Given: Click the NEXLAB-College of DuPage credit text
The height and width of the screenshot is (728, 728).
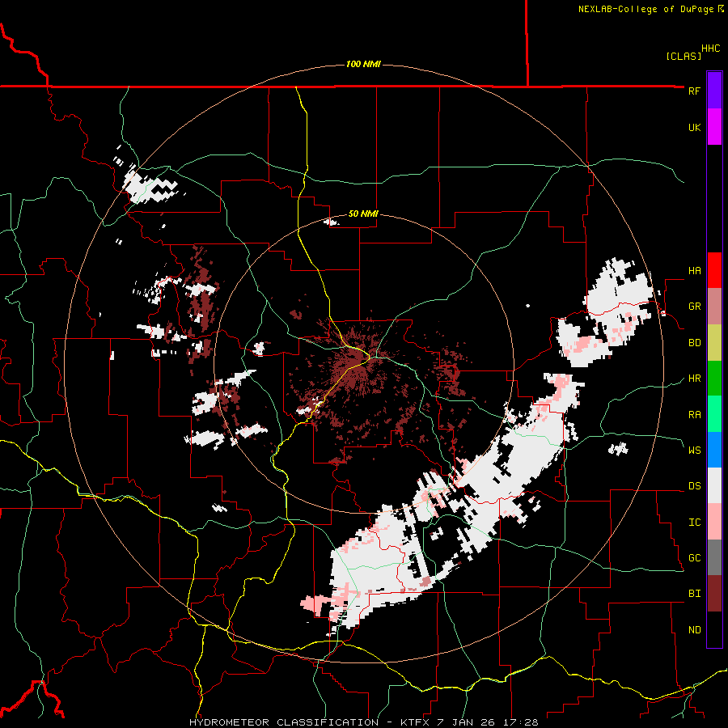Looking at the screenshot, I should point(647,9).
